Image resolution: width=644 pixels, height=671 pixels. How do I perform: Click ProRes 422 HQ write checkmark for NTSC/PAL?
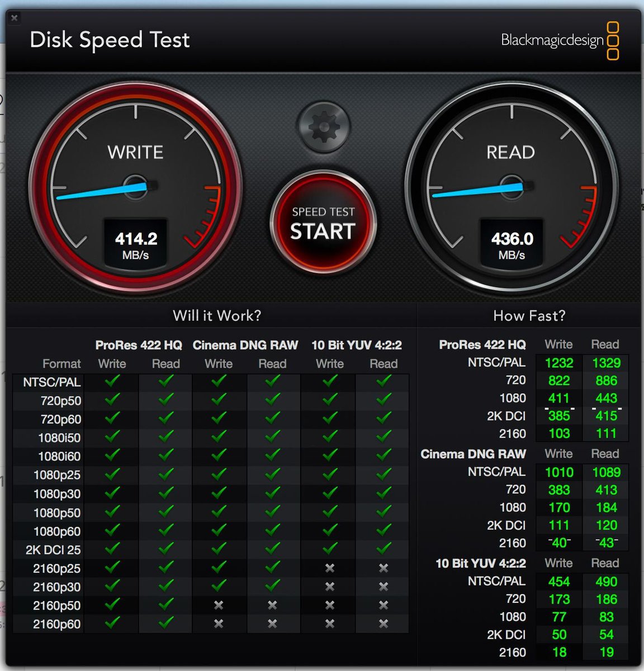pyautogui.click(x=112, y=380)
